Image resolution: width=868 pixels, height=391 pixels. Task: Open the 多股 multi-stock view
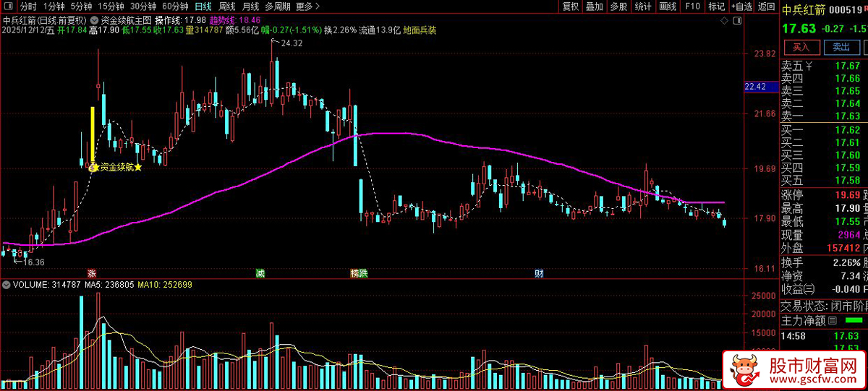point(618,7)
